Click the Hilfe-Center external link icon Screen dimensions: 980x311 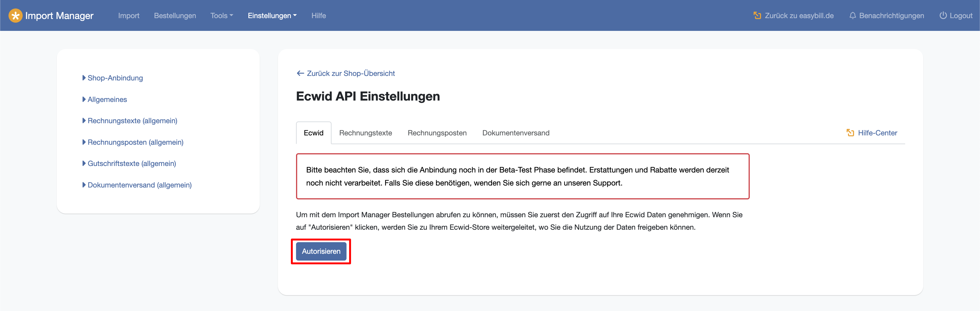(850, 133)
